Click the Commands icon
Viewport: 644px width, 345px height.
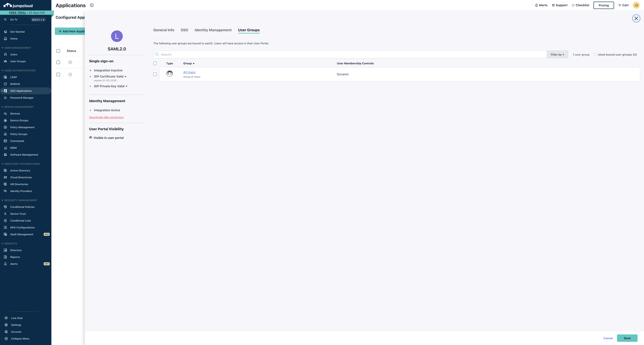(x=5, y=141)
